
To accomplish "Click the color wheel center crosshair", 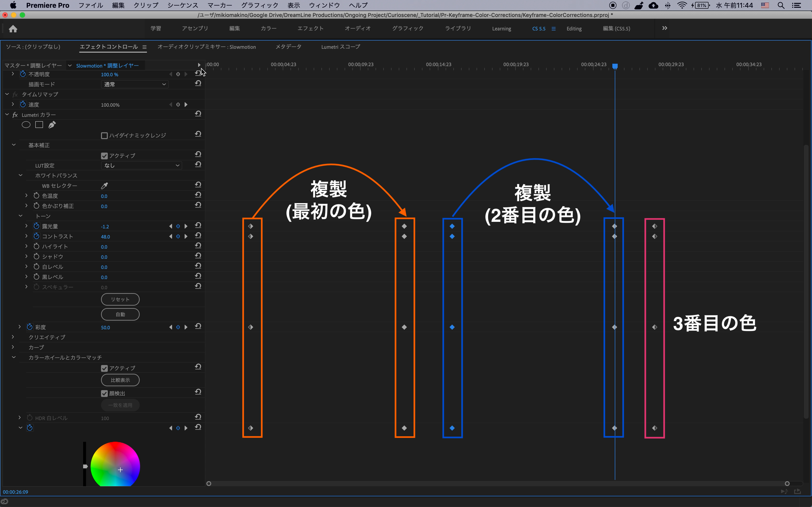I will [120, 470].
